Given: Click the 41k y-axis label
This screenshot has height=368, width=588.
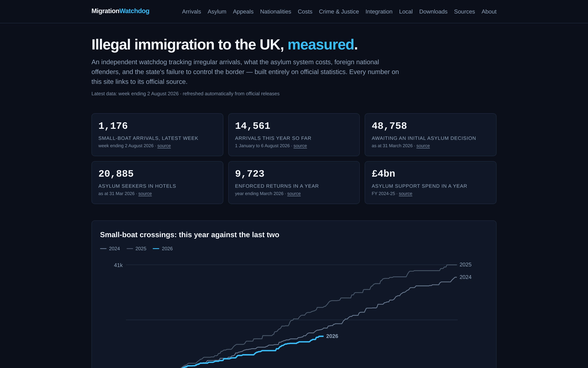Looking at the screenshot, I should 118,265.
